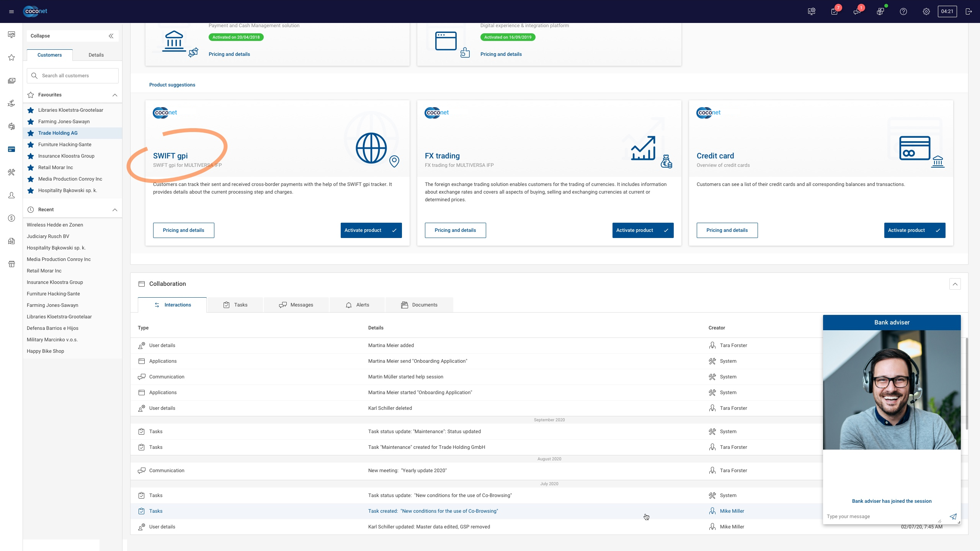Open the Interactions tab
This screenshot has width=980, height=551.
pyautogui.click(x=172, y=305)
